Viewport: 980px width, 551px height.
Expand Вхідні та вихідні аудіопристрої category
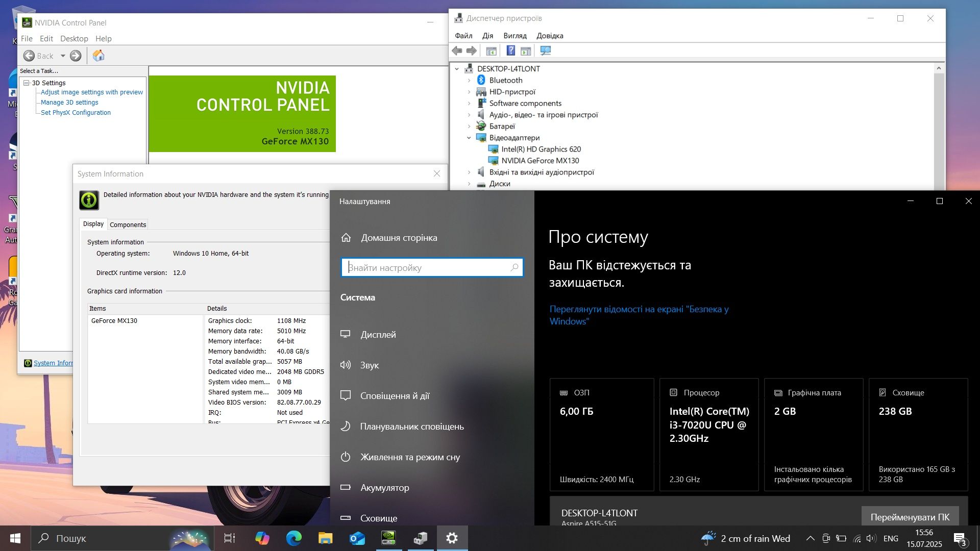pos(469,172)
